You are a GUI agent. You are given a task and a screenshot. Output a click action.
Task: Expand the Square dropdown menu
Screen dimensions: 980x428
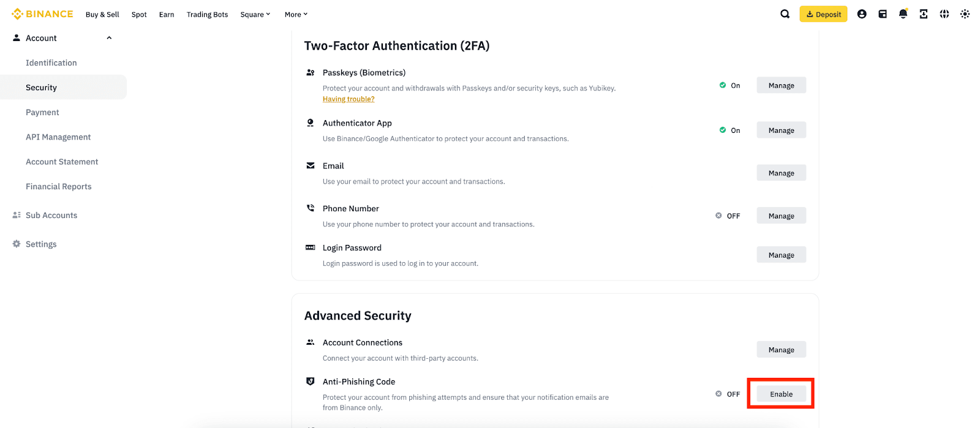tap(255, 15)
